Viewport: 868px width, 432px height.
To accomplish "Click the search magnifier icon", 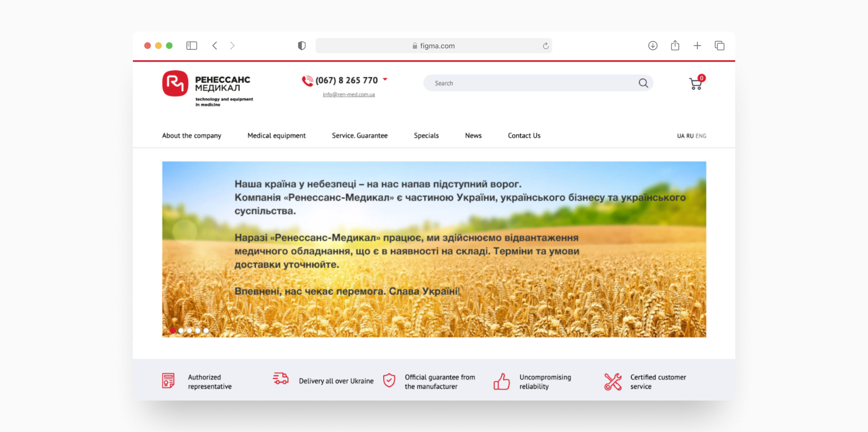I will click(x=643, y=83).
